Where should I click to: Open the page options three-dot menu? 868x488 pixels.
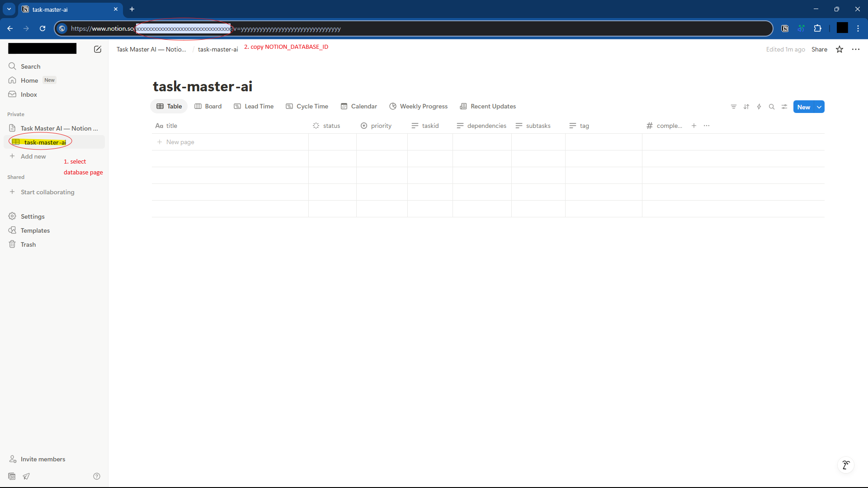[x=856, y=50]
